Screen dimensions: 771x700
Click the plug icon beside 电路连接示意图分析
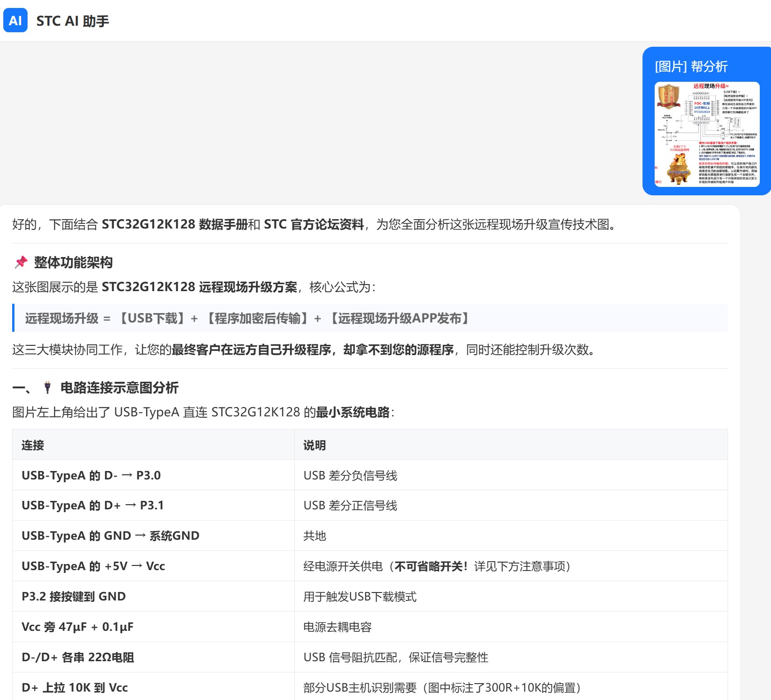pos(47,387)
